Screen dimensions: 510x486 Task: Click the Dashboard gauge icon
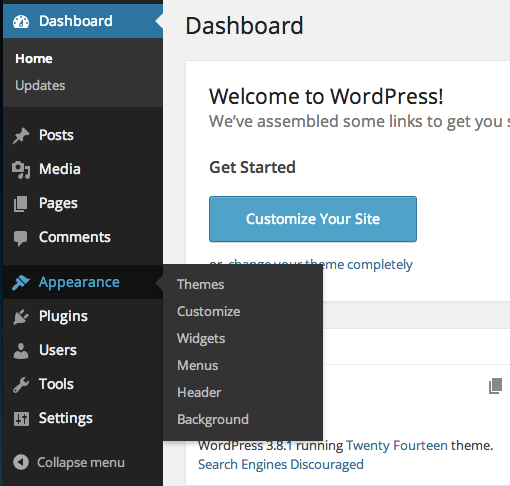pyautogui.click(x=21, y=22)
